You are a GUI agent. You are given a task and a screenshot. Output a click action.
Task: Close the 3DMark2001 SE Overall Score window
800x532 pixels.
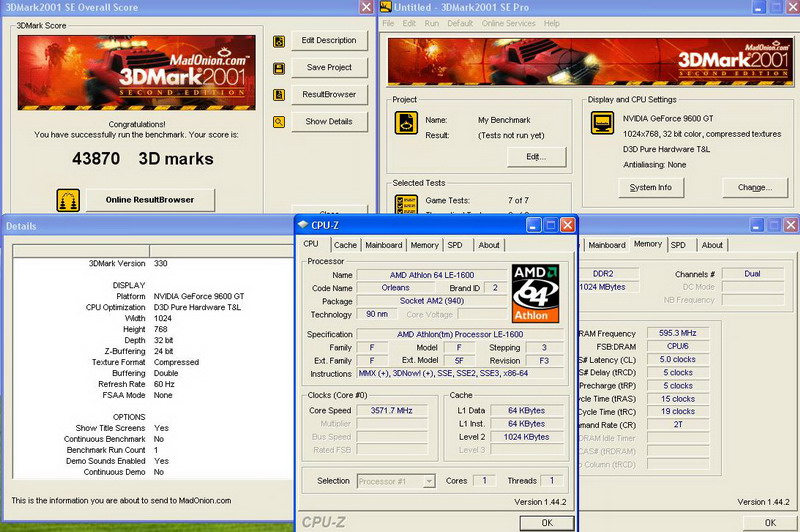(x=366, y=7)
